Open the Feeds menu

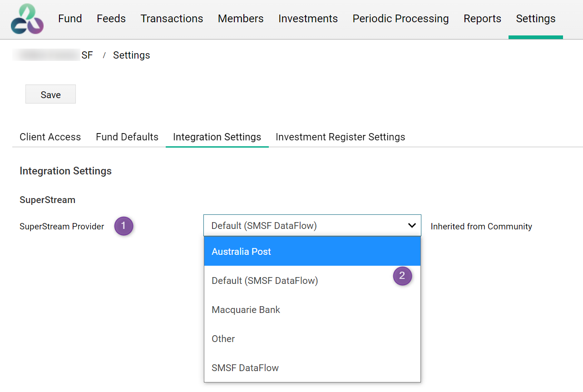click(111, 19)
